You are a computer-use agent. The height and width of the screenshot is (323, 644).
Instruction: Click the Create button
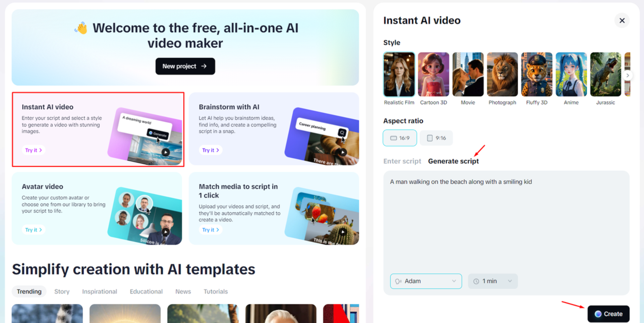pos(608,314)
